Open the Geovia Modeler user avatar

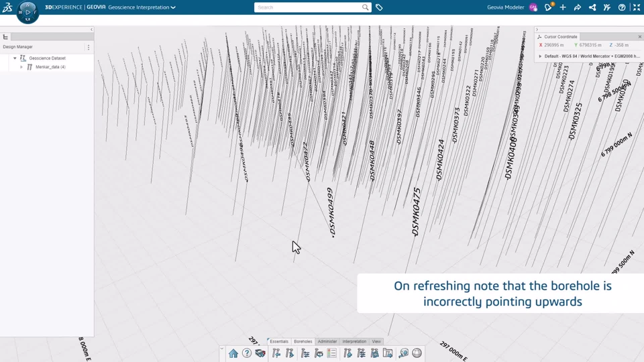pos(533,7)
